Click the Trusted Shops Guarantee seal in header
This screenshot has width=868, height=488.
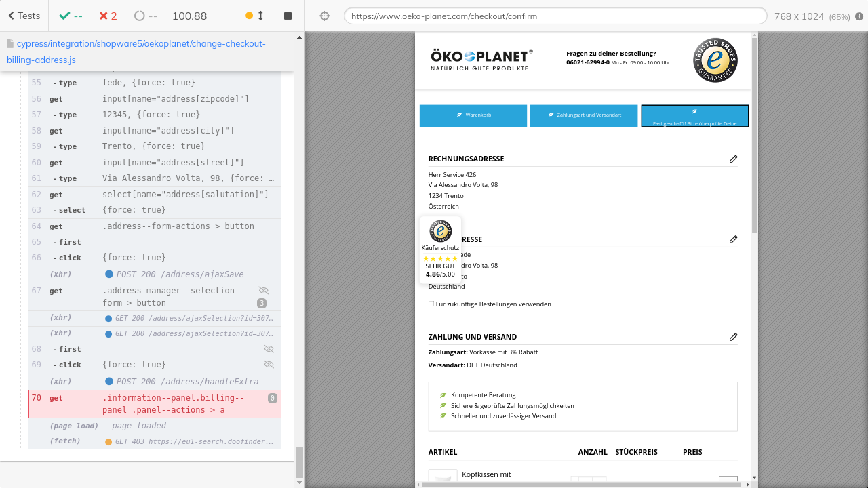tap(715, 60)
